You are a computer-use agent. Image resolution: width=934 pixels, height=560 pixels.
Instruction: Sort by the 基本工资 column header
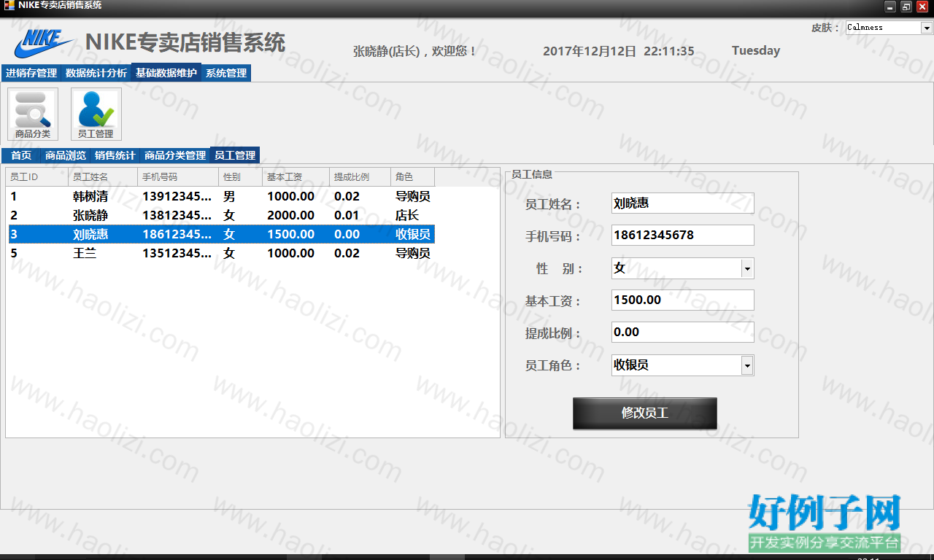coord(296,177)
